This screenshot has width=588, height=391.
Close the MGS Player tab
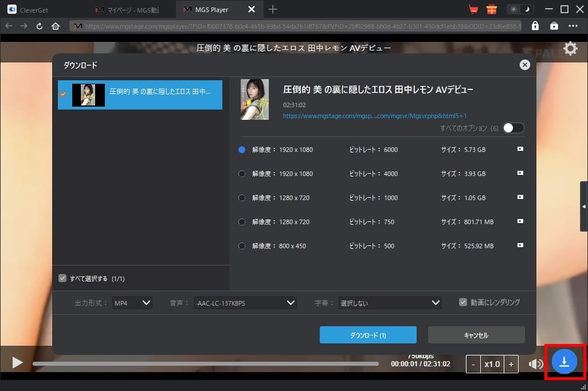tap(252, 9)
